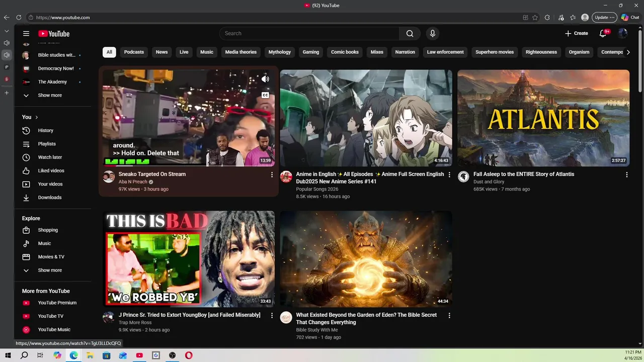Collapse the browser sidebar top chevron
The height and width of the screenshot is (362, 644).
(7, 31)
